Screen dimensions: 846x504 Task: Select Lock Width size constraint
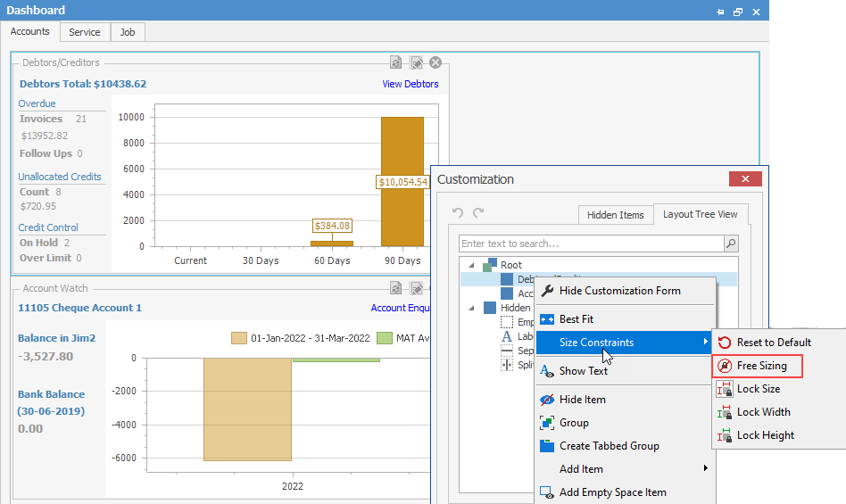(763, 412)
